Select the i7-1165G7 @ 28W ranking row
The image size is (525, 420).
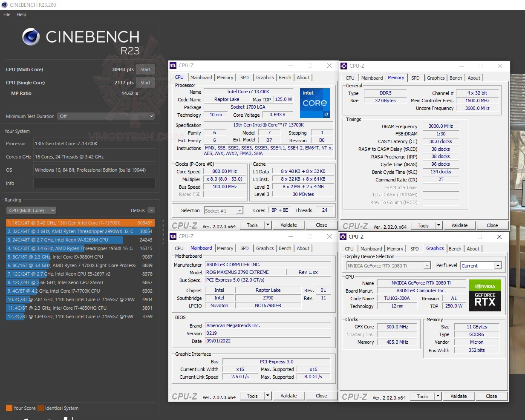[80, 299]
